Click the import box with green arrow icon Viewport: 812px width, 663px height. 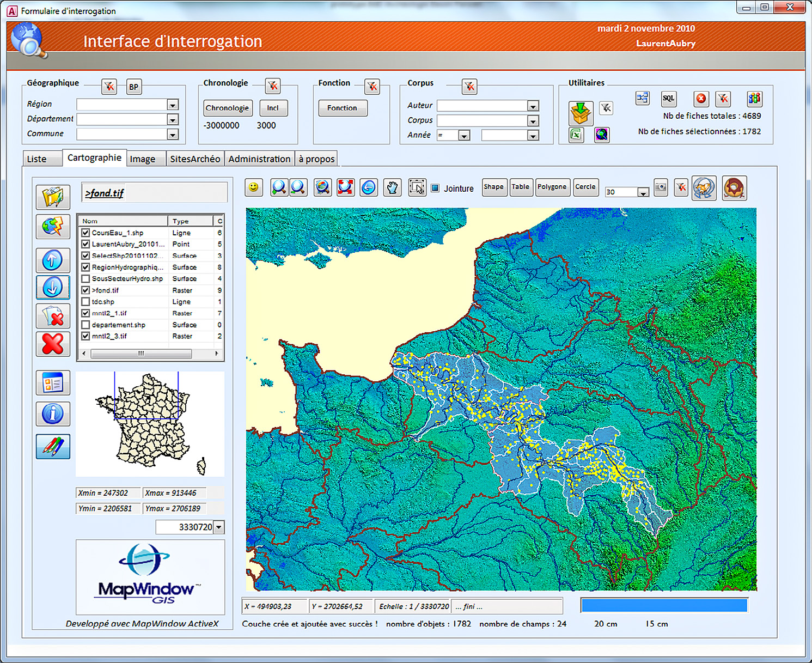[x=581, y=113]
